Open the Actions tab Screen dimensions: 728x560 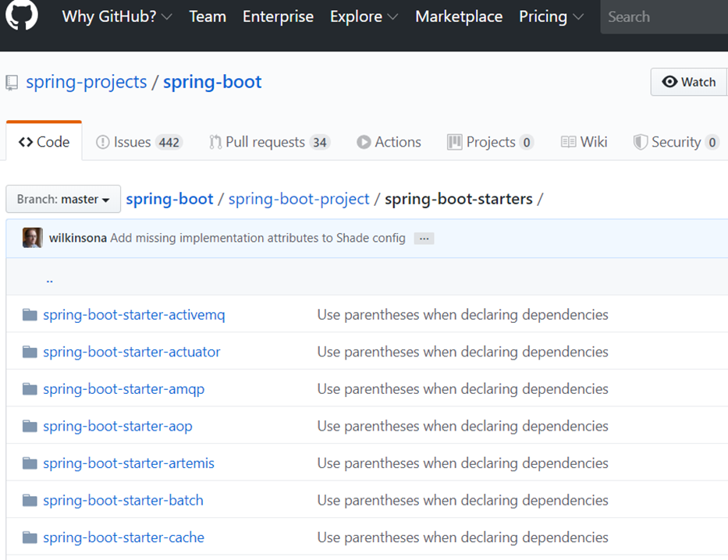[389, 142]
